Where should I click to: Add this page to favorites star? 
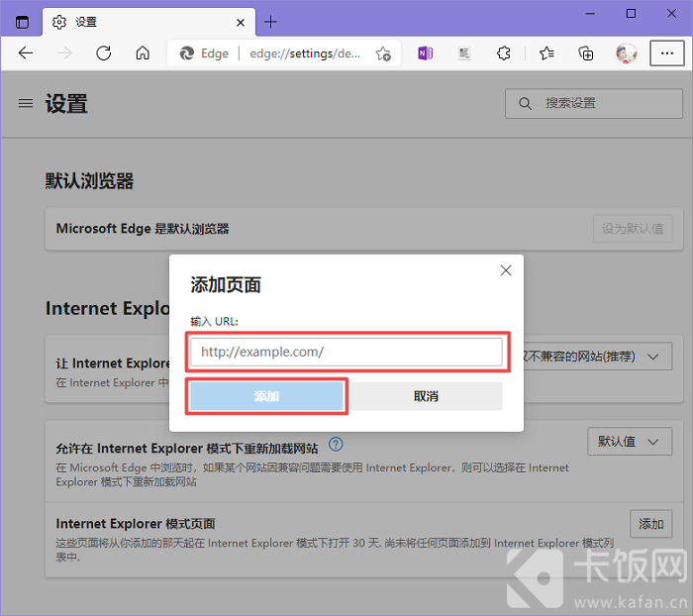[x=383, y=53]
